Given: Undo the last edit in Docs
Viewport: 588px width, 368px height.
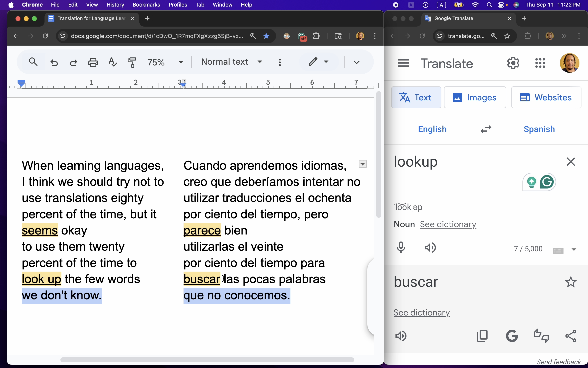Looking at the screenshot, I should click(54, 63).
